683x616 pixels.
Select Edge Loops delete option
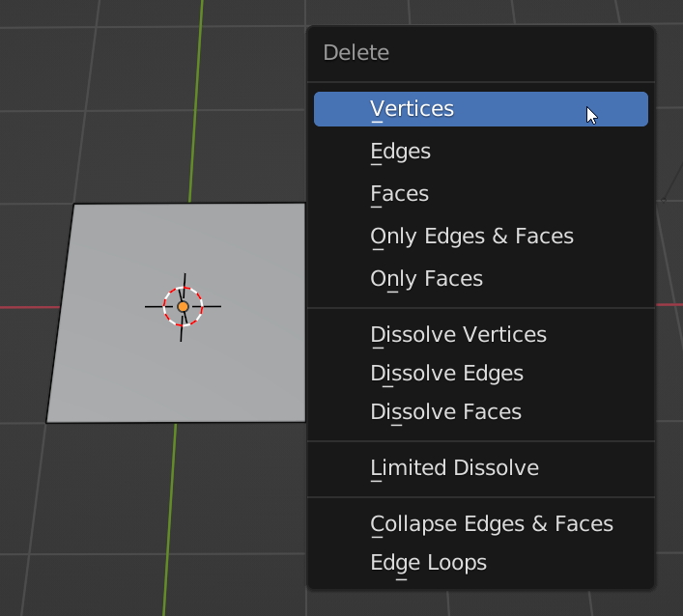pyautogui.click(x=481, y=563)
